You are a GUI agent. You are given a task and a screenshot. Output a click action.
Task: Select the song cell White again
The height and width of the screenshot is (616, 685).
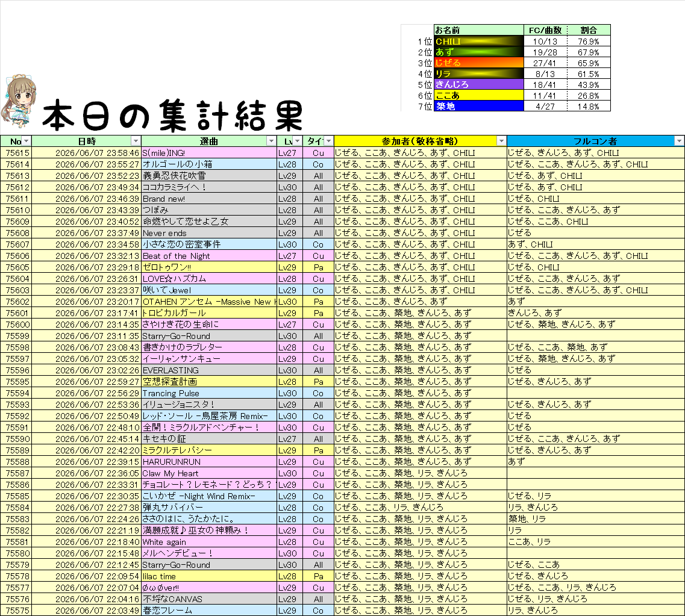click(x=209, y=542)
